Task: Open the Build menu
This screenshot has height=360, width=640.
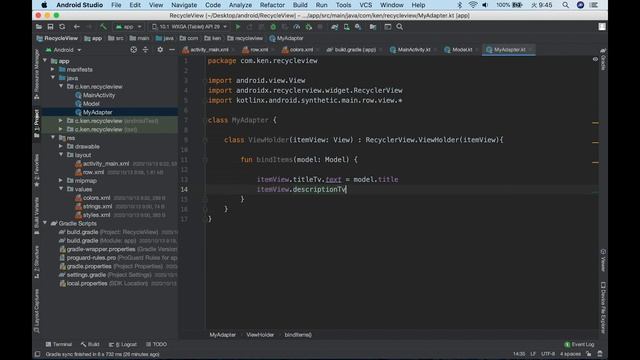Action: point(300,5)
